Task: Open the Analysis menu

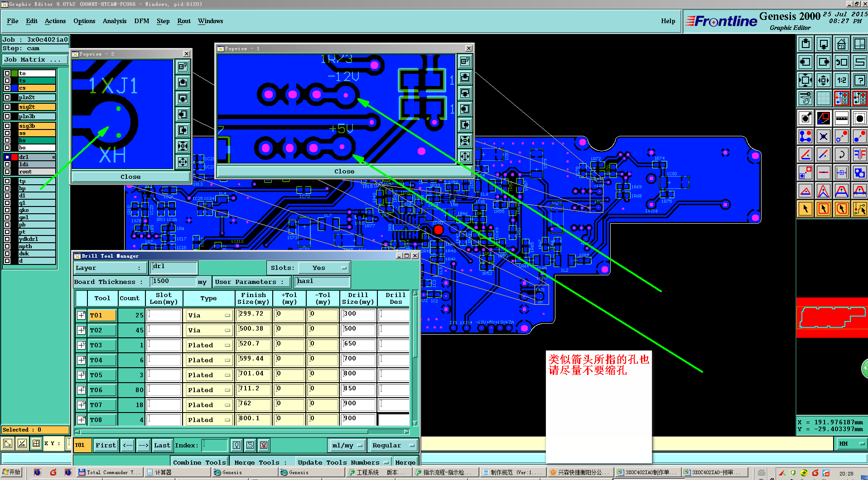Action: point(115,21)
